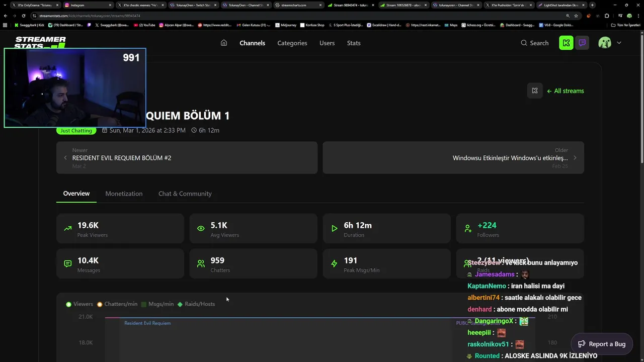Click the Avg Viewers eye icon
Viewport: 644px width, 362px height.
tap(201, 228)
